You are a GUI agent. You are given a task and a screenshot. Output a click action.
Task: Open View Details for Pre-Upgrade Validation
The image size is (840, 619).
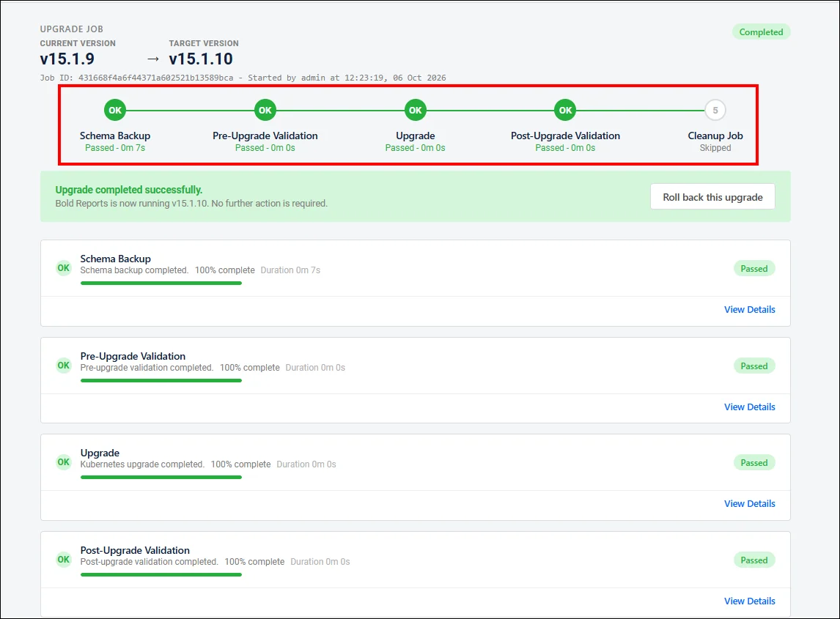tap(749, 407)
